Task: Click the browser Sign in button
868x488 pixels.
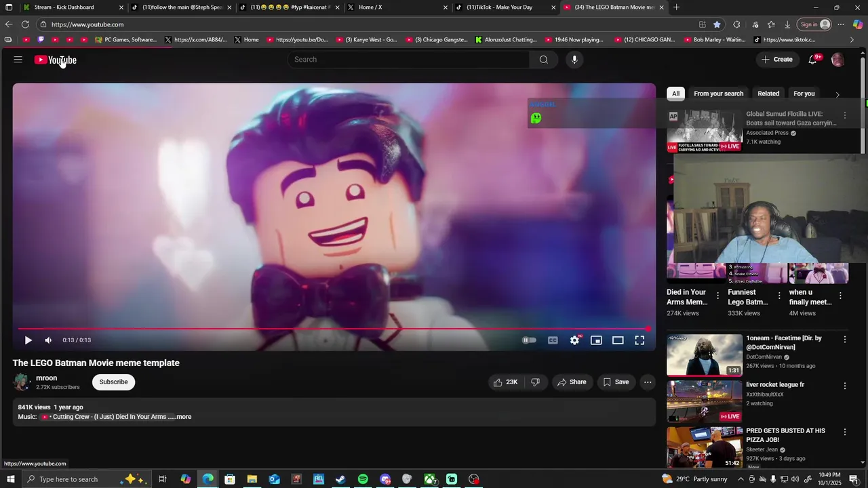Action: point(814,24)
